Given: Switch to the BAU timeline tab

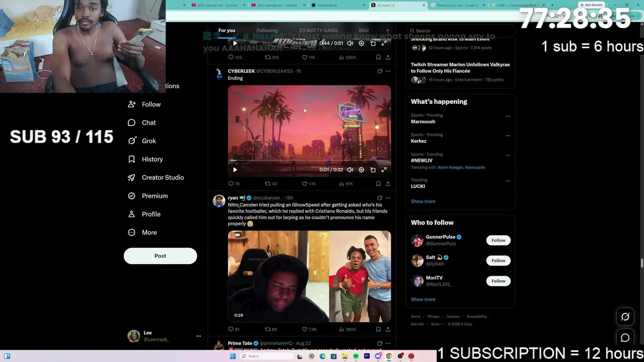Looking at the screenshot, I should [364, 31].
